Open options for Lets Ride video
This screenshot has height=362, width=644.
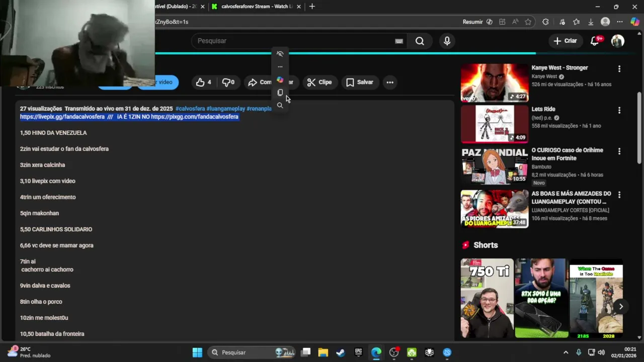coord(619,110)
